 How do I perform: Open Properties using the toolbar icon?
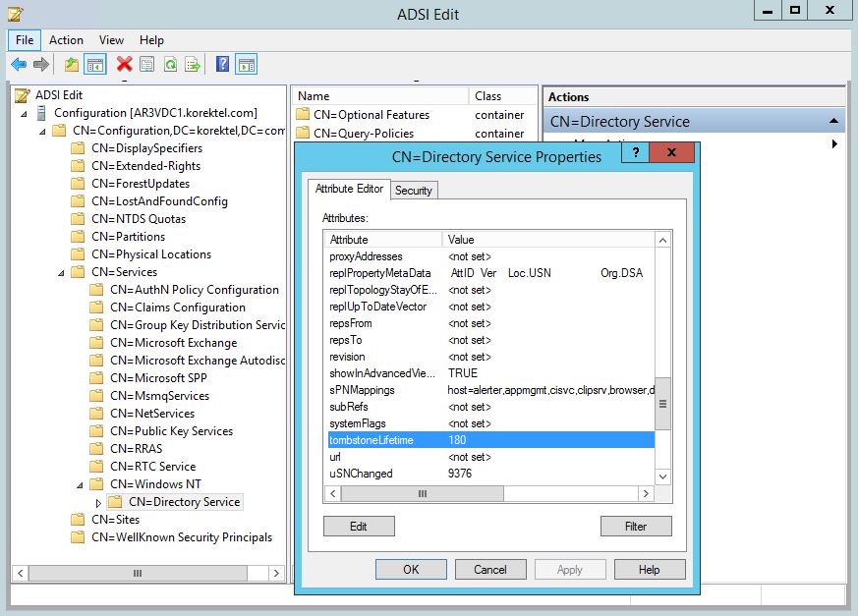(146, 65)
